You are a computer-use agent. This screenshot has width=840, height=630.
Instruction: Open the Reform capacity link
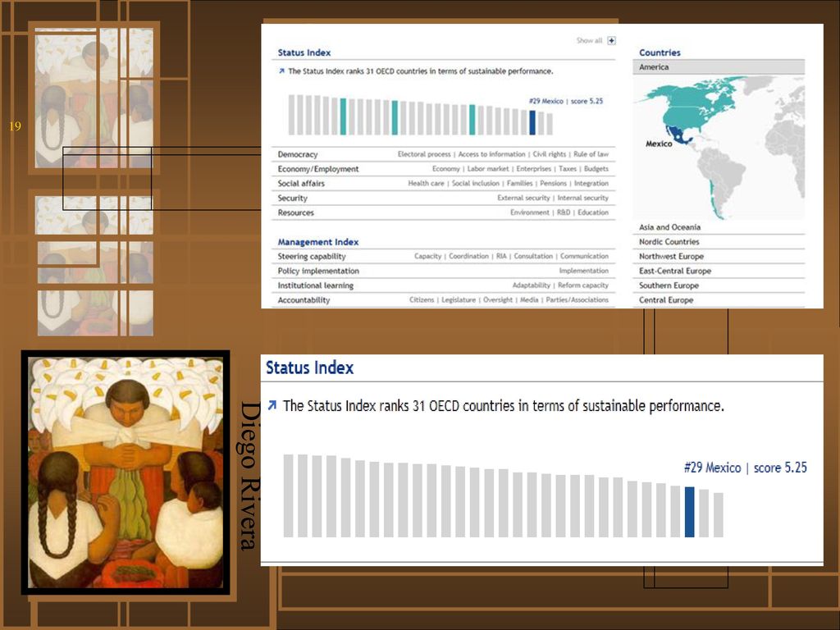pos(583,285)
